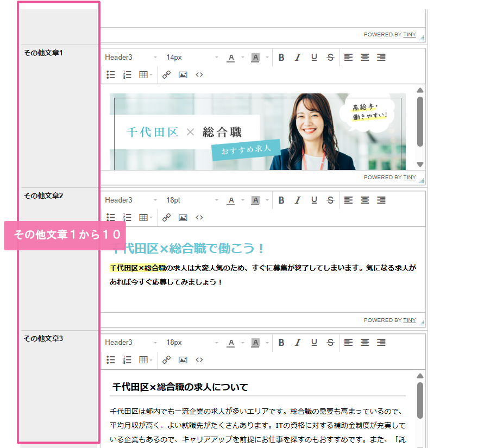Screen dimensions: 478x448
Task: Click heading 千代田区×総合職の求人について
Action: 180,387
